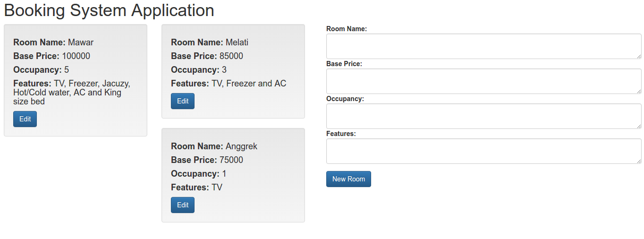This screenshot has width=644, height=239.
Task: Edit the Anggrek room
Action: [x=183, y=205]
